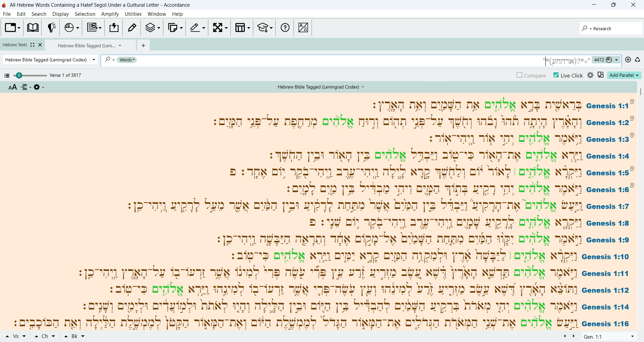Click the Genesis 1:5 verse reference
This screenshot has height=342, width=644.
pyautogui.click(x=607, y=173)
